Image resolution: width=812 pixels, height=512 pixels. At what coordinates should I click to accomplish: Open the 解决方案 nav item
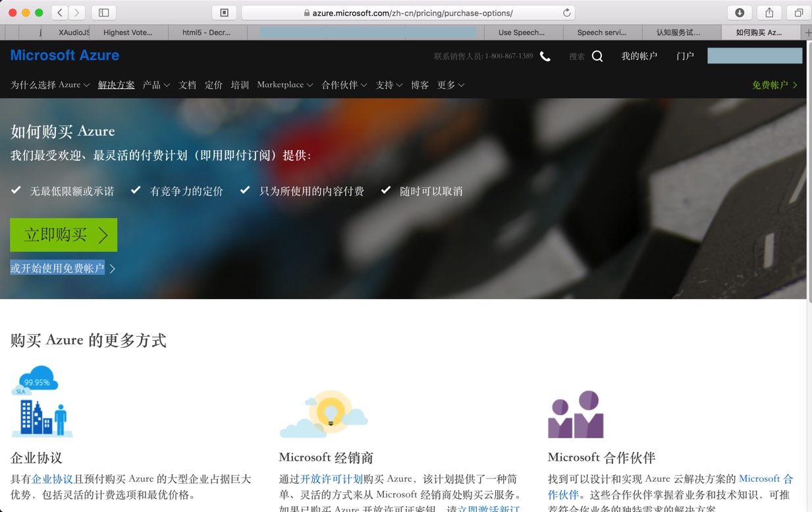117,85
